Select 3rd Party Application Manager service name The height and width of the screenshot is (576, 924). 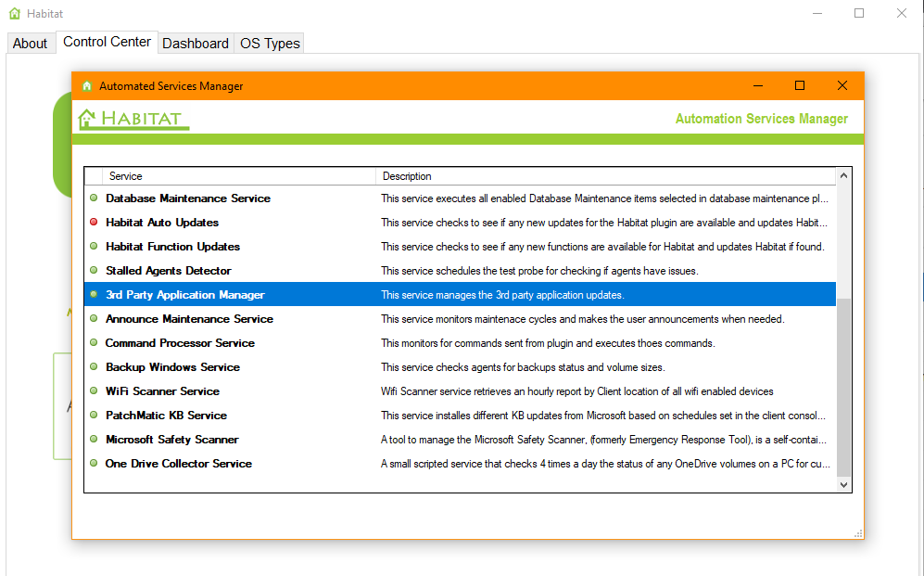coord(185,295)
